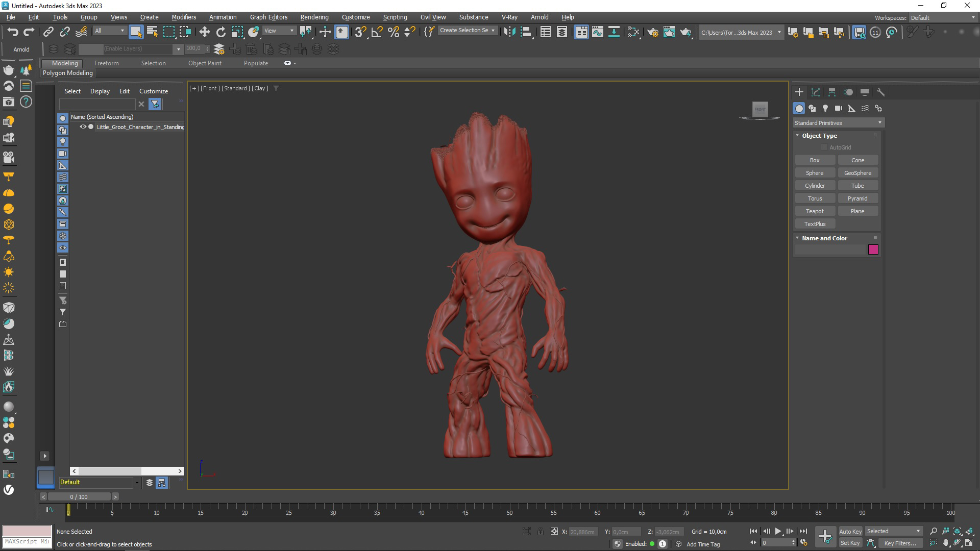980x551 pixels.
Task: Click the Teapot primitive button
Action: click(815, 211)
